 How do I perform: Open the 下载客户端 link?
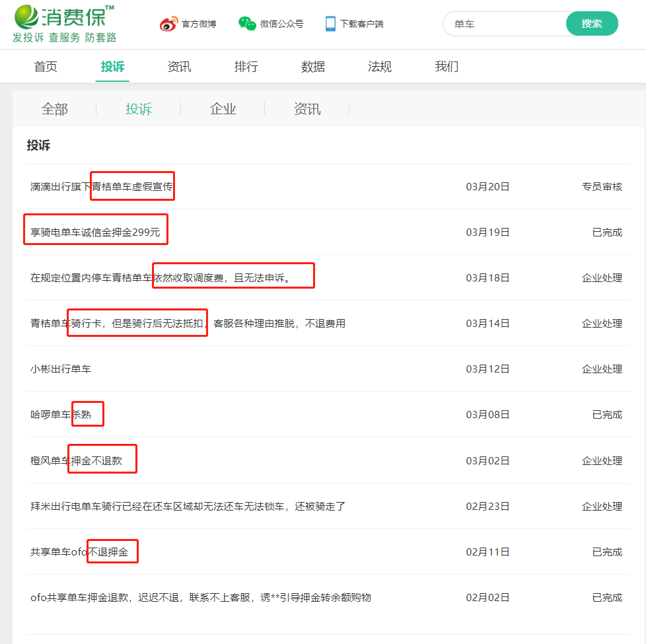click(x=362, y=24)
